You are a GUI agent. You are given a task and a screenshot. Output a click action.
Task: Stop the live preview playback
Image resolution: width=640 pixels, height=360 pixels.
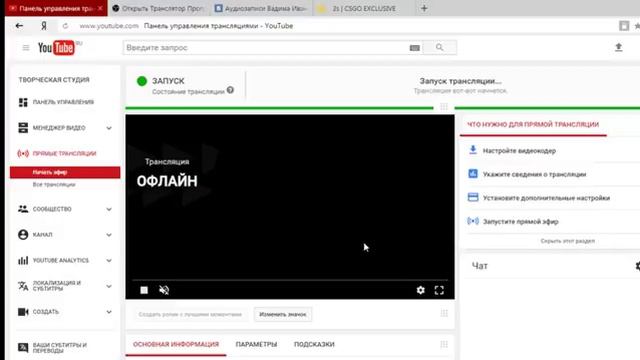point(144,290)
